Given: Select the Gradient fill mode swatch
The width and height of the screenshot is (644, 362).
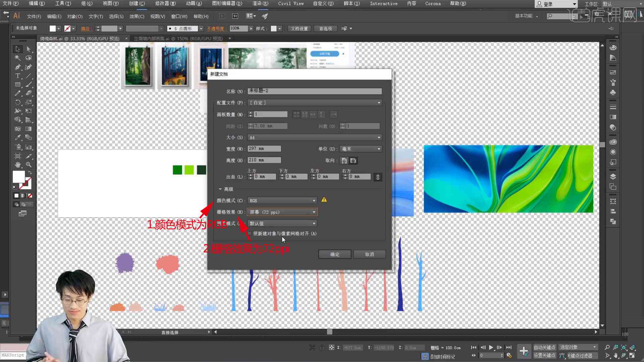Looking at the screenshot, I should pyautogui.click(x=23, y=196).
